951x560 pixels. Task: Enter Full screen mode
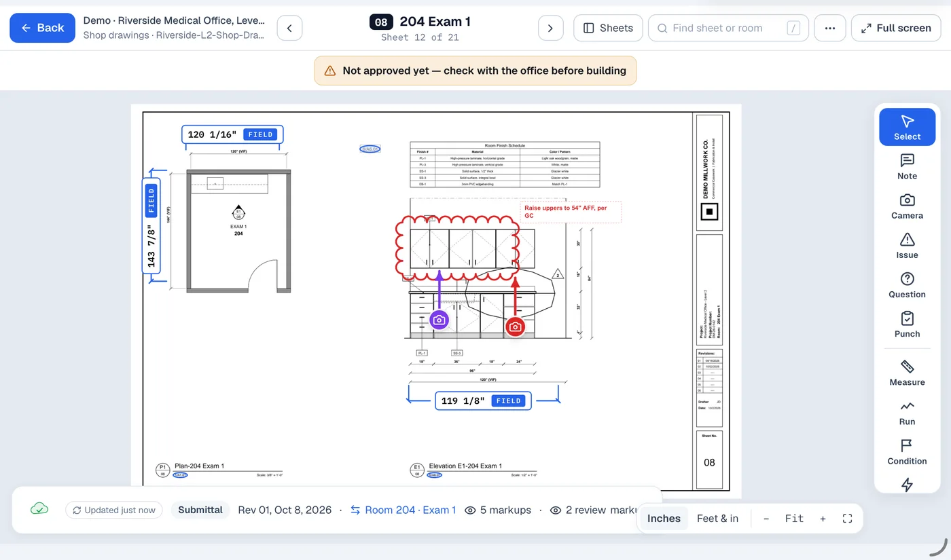click(896, 28)
